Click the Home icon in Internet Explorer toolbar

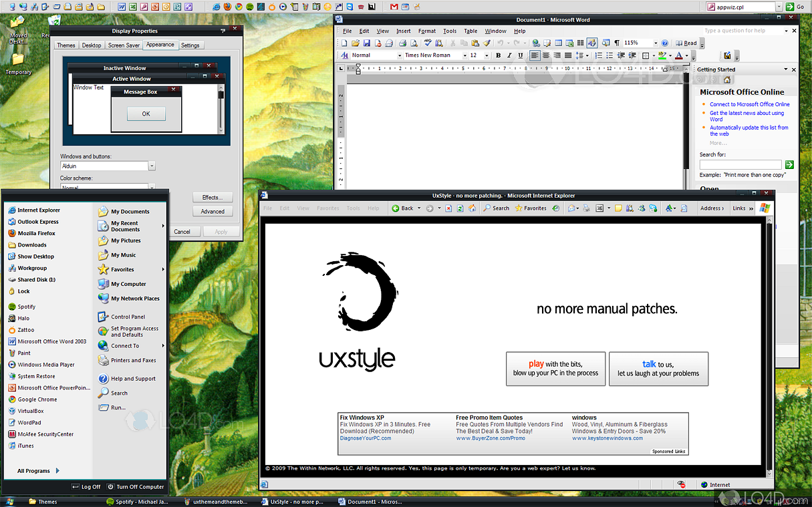472,208
